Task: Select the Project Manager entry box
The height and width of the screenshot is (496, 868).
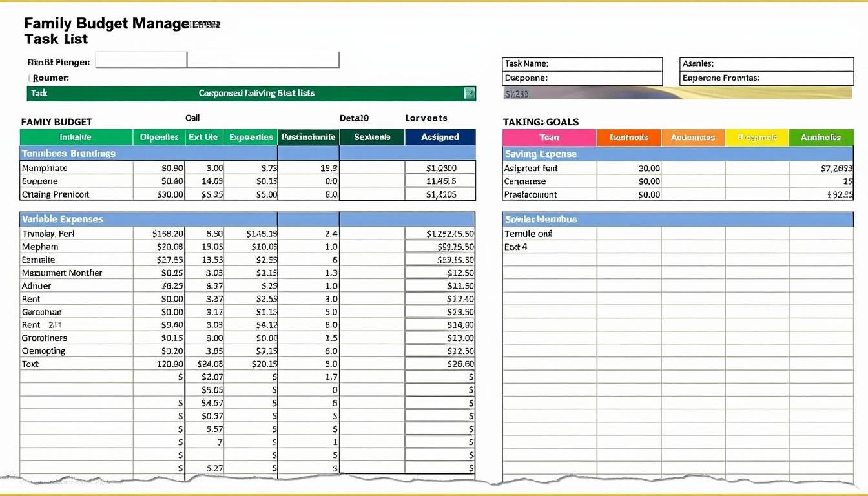Action: 140,61
